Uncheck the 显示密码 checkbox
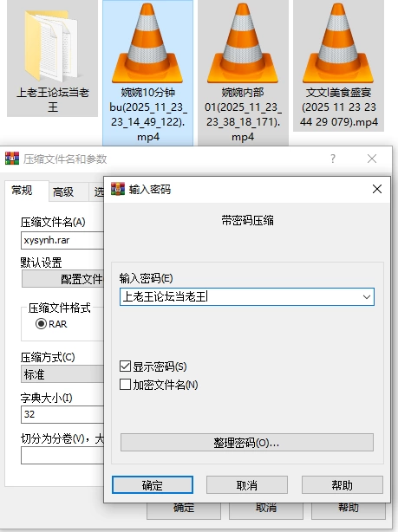 (x=126, y=367)
